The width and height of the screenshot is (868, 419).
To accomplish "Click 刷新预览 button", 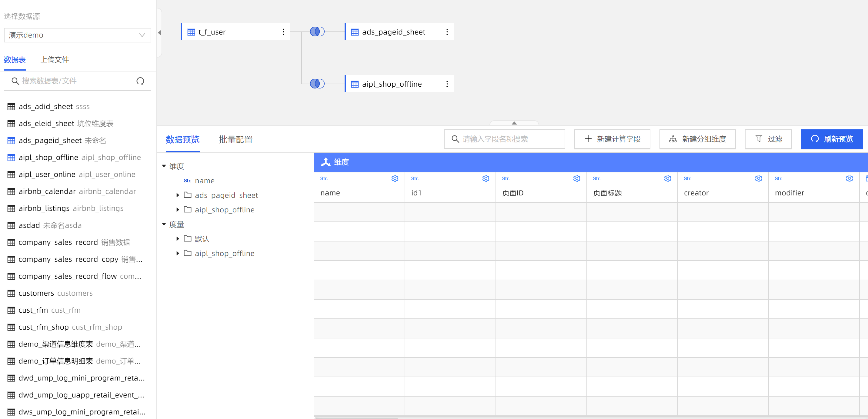I will coord(831,139).
